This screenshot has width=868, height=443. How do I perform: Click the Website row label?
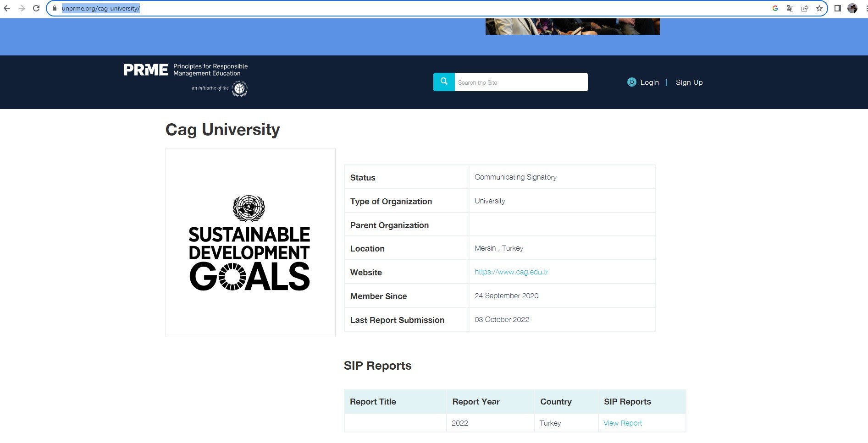(x=366, y=273)
